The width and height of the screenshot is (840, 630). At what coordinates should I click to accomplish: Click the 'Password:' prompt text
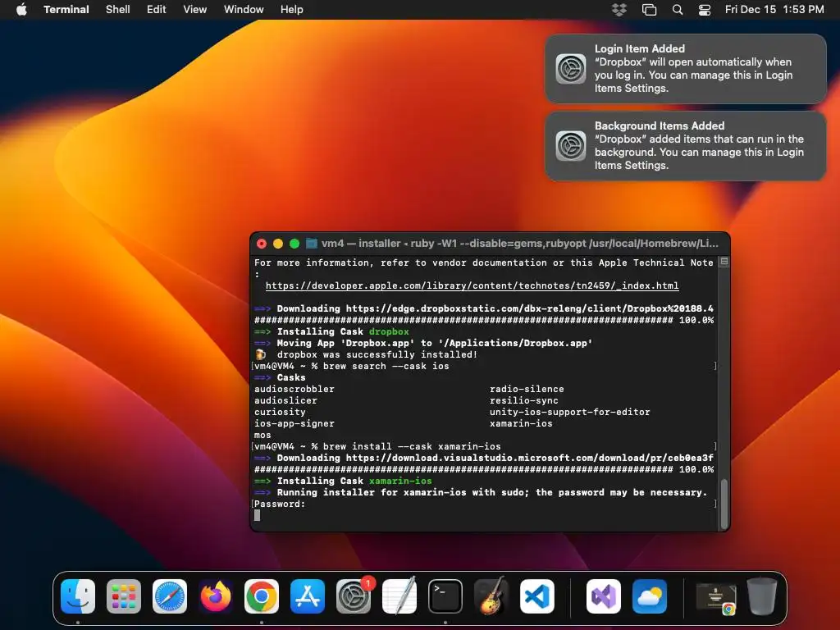(280, 504)
